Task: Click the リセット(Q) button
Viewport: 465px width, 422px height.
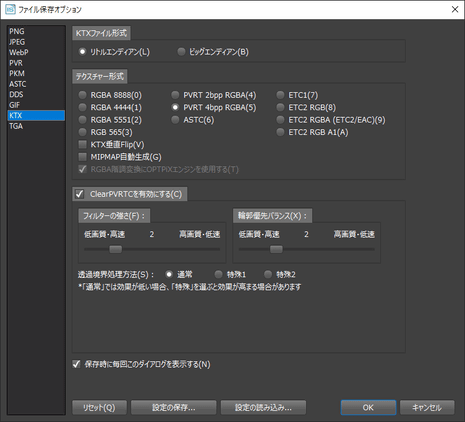Action: coord(99,407)
